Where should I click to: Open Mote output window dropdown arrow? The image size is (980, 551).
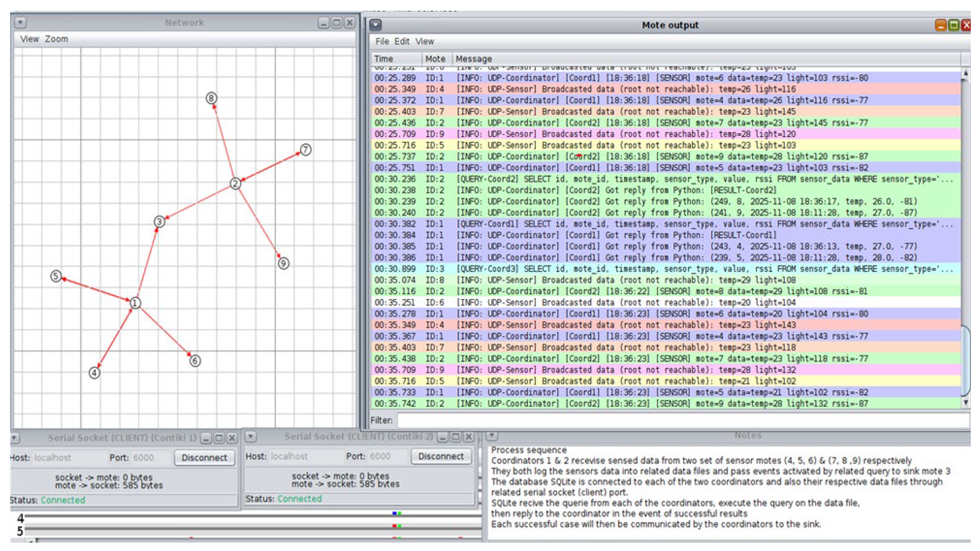point(375,25)
